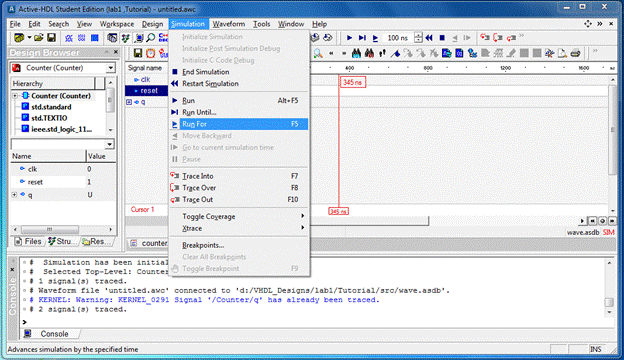This screenshot has height=360, width=624.
Task: Switch to the Structure tab
Action: click(61, 241)
